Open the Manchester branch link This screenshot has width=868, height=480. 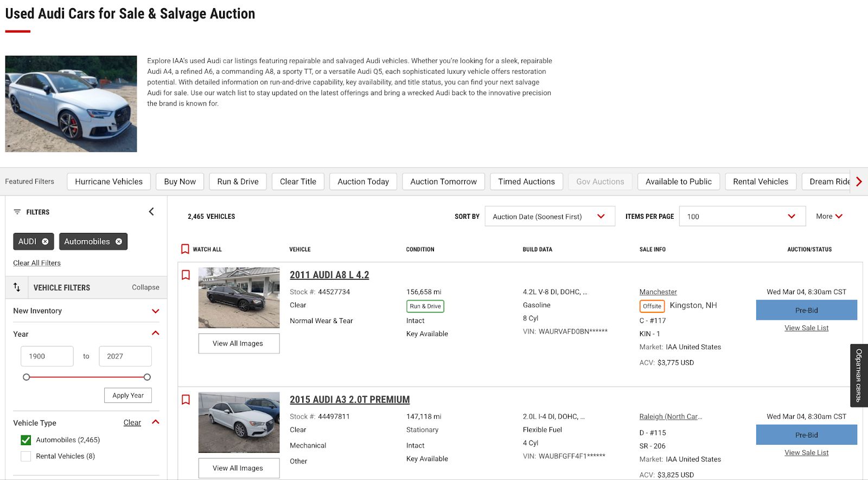tap(658, 292)
